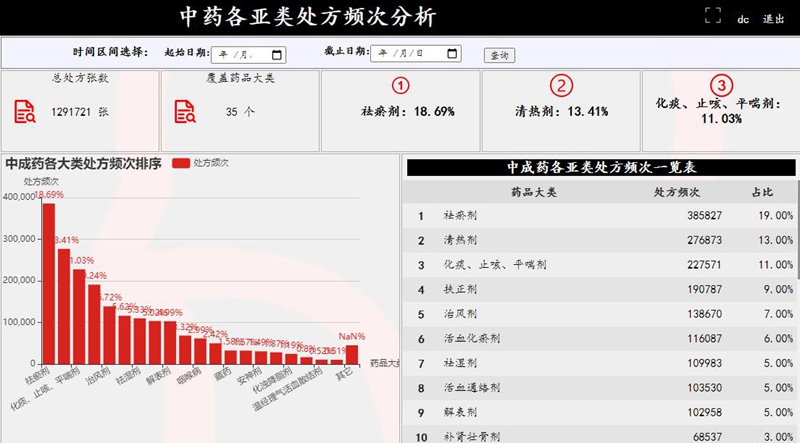Click the 截止日期 date input field
800x443 pixels.
416,53
